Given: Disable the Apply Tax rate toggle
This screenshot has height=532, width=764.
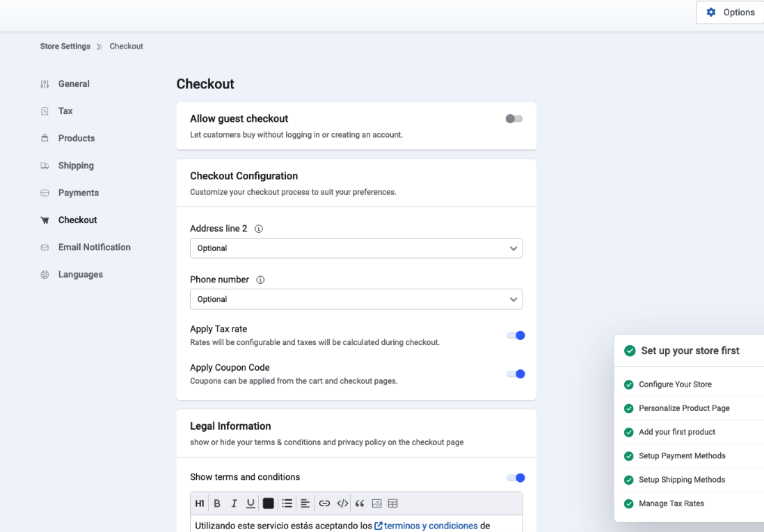Looking at the screenshot, I should click(516, 335).
